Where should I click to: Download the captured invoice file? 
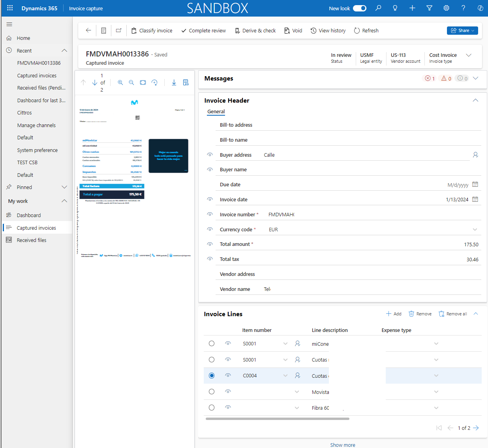[x=174, y=82]
